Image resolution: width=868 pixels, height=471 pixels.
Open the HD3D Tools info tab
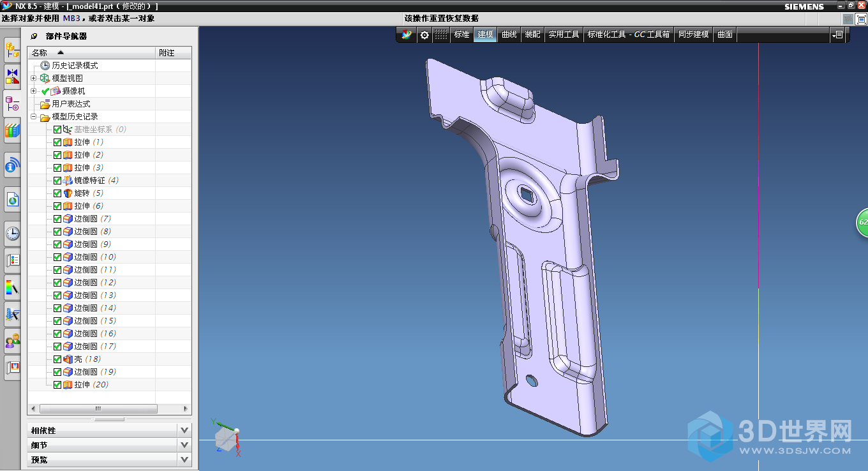point(12,165)
